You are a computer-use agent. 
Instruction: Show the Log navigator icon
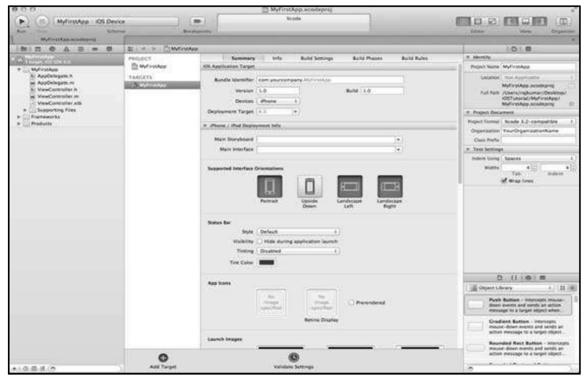(109, 49)
